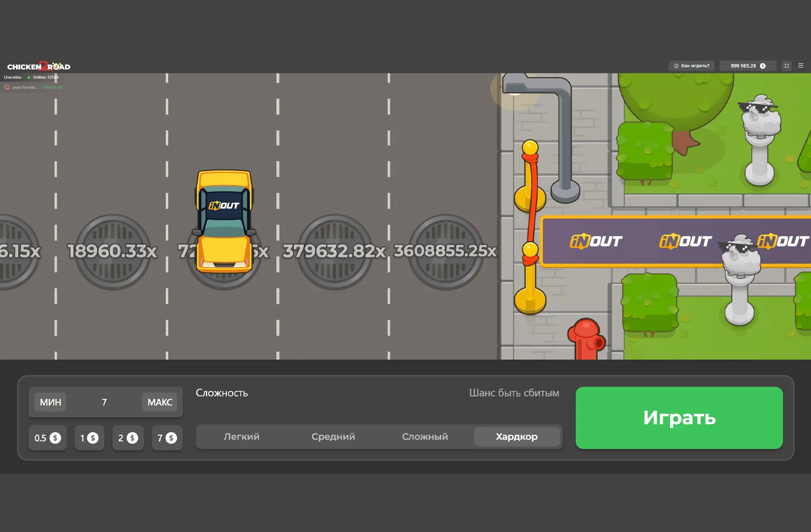
Task: Open the Как играть? help
Action: [x=692, y=66]
